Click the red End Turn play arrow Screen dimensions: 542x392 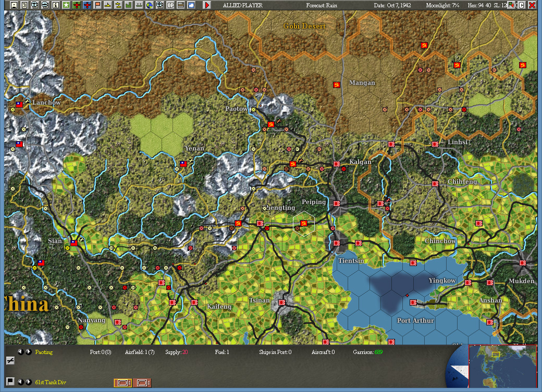207,5
